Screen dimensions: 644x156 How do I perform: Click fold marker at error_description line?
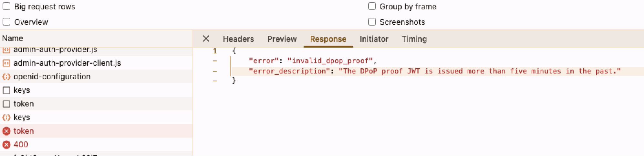point(215,71)
